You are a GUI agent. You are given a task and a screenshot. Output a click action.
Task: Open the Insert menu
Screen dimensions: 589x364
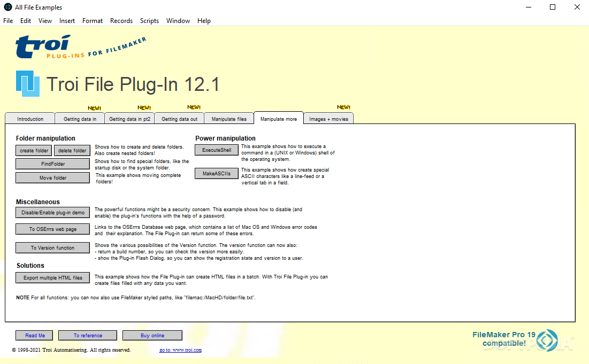point(67,21)
